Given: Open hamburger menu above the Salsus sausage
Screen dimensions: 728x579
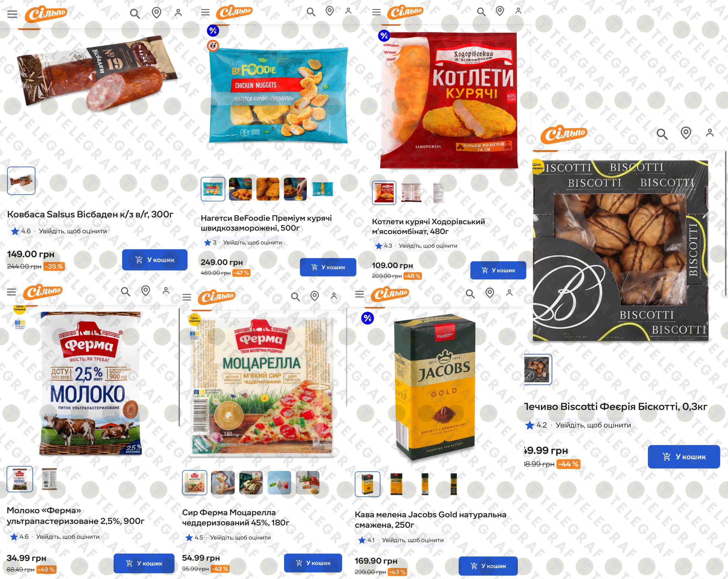Looking at the screenshot, I should (x=12, y=14).
